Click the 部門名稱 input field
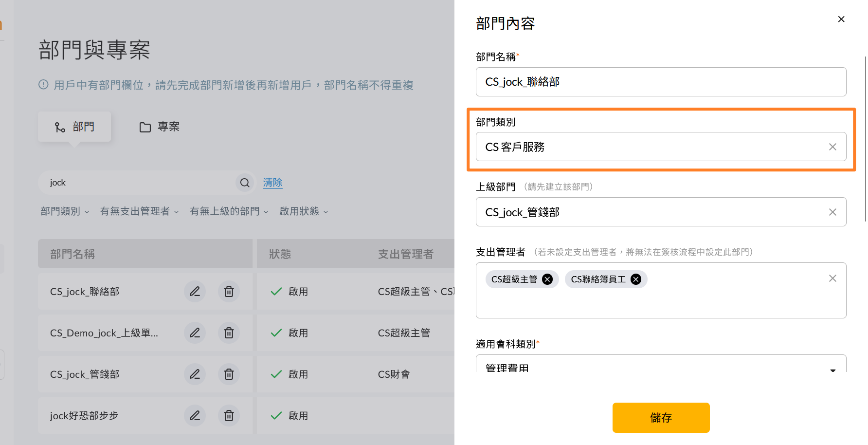Viewport: 868px width, 445px height. [x=661, y=82]
